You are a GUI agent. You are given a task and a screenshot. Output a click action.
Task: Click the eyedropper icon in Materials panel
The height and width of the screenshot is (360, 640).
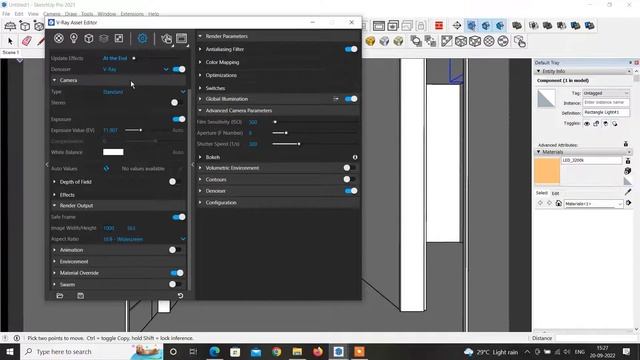click(628, 192)
